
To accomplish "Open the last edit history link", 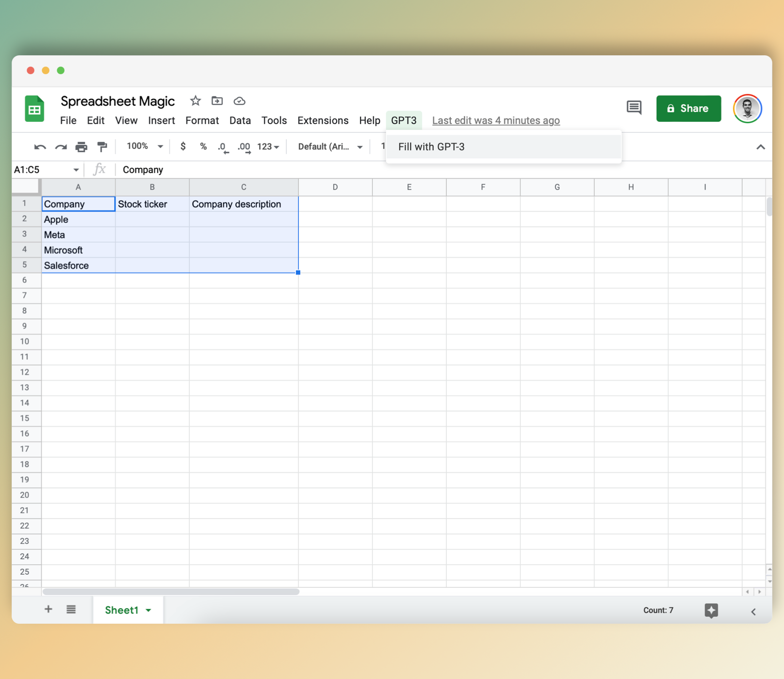I will 496,120.
